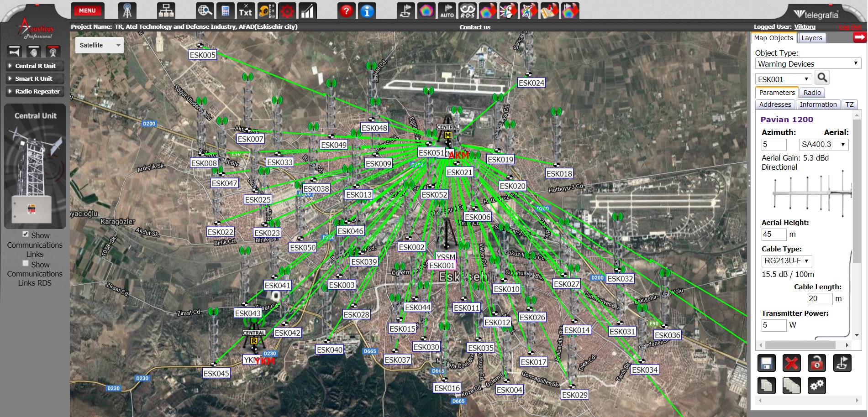Click the red question mark help icon
Screen dimensions: 868x417
point(347,11)
